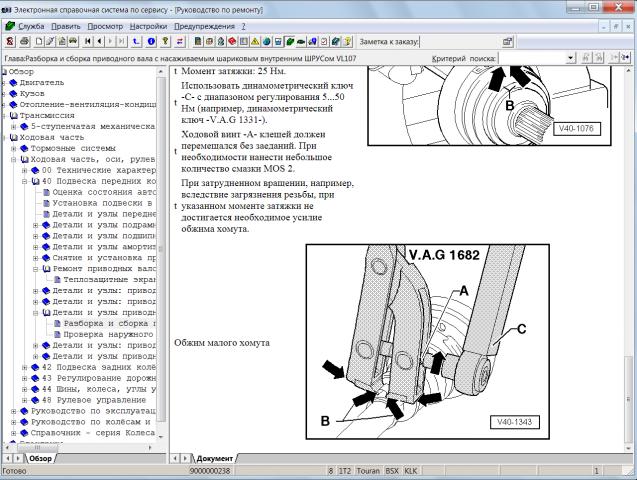Click the yellow question help toolbar icon
Screen dimensions: 637x480
[347, 41]
